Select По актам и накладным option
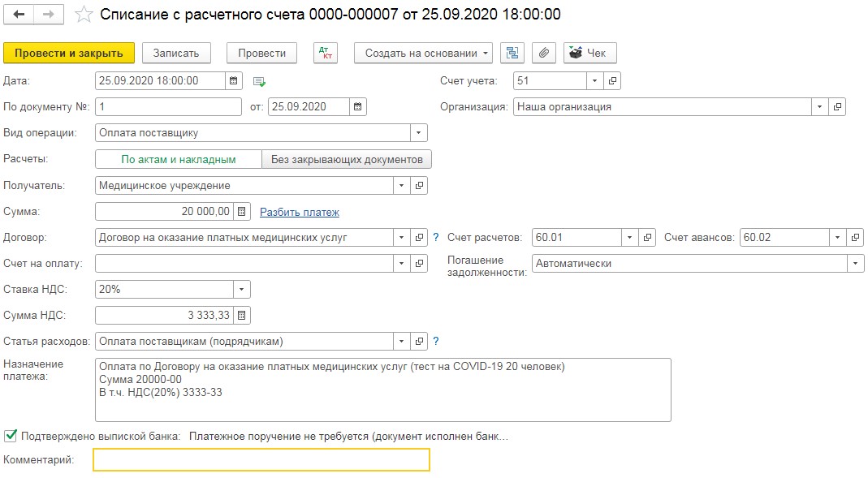Image resolution: width=868 pixels, height=478 pixels. pos(179,159)
